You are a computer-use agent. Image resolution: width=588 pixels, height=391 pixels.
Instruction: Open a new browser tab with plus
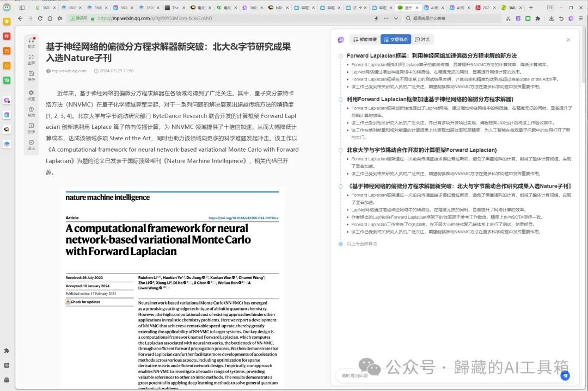pyautogui.click(x=531, y=8)
